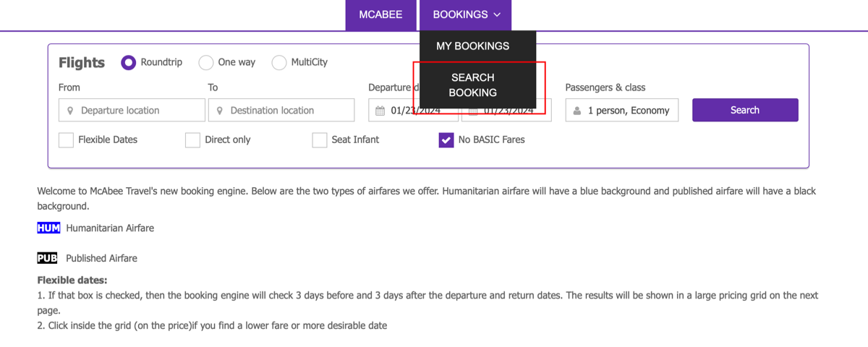Collapse the BOOKINGS dropdown menu
The height and width of the screenshot is (347, 868).
pyautogui.click(x=466, y=14)
